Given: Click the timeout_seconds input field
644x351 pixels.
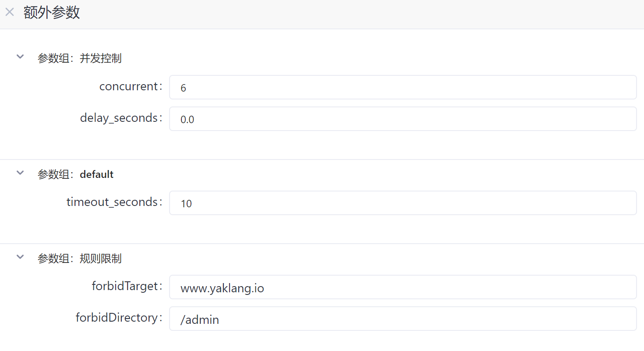Looking at the screenshot, I should click(403, 203).
